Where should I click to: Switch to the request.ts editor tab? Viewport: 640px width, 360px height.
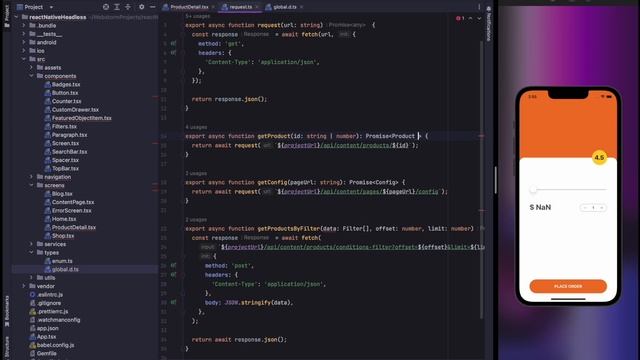coord(240,7)
